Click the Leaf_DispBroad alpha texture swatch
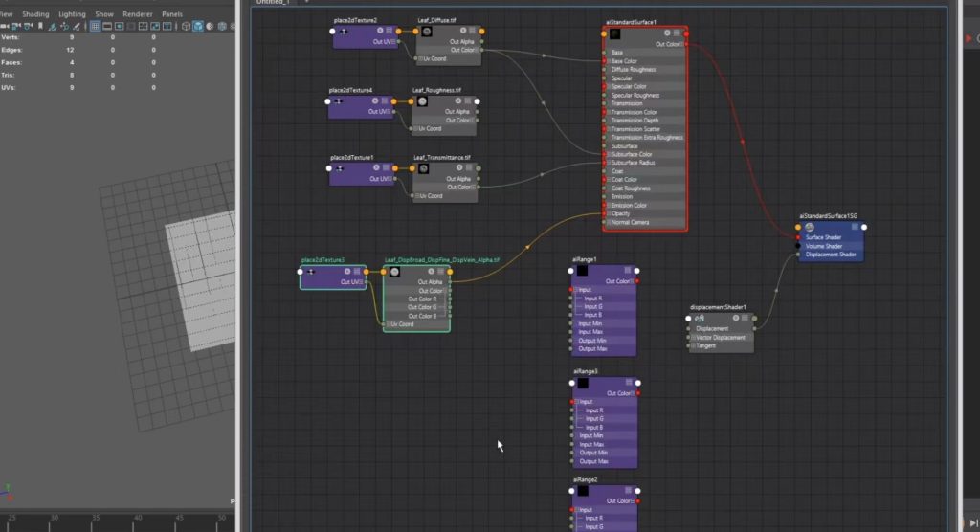Image resolution: width=980 pixels, height=532 pixels. [x=394, y=272]
